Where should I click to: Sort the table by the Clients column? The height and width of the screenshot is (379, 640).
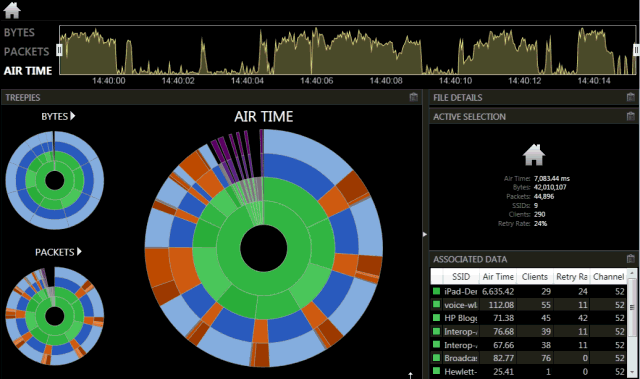tap(535, 277)
